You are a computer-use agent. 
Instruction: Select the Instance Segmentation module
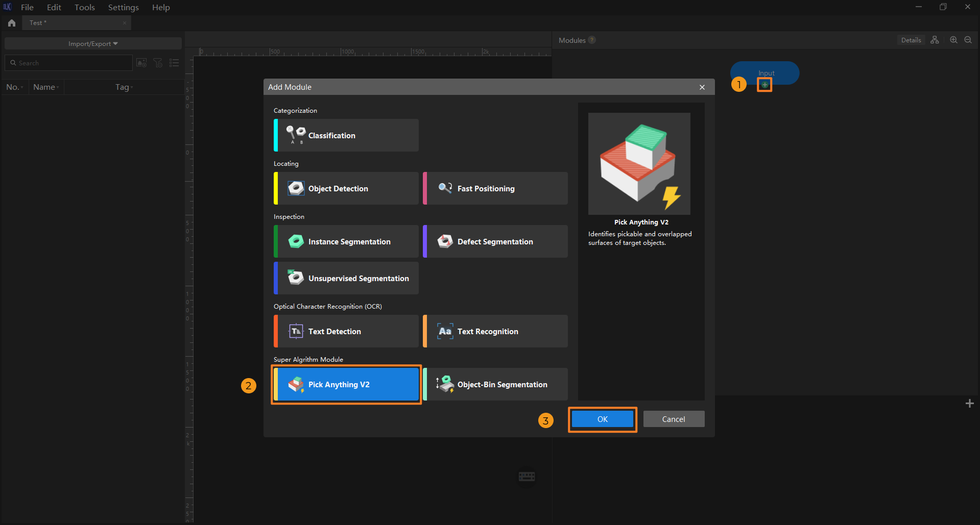(x=346, y=241)
